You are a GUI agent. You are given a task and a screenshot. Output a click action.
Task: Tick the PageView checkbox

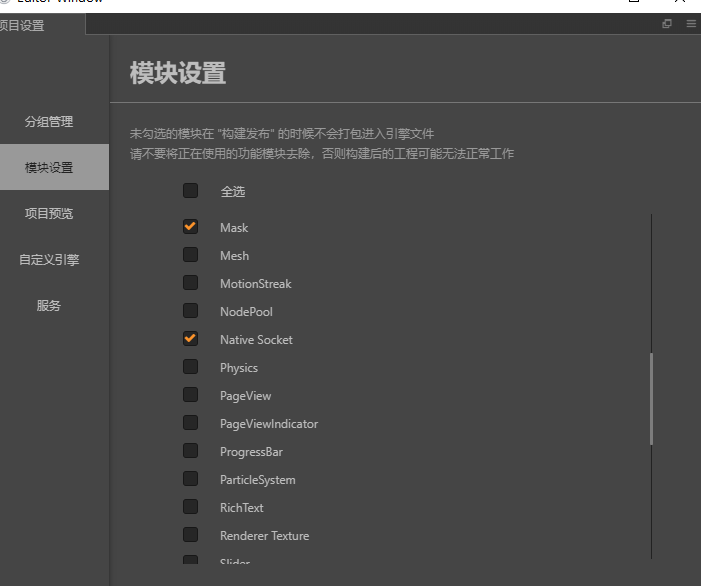pyautogui.click(x=190, y=395)
